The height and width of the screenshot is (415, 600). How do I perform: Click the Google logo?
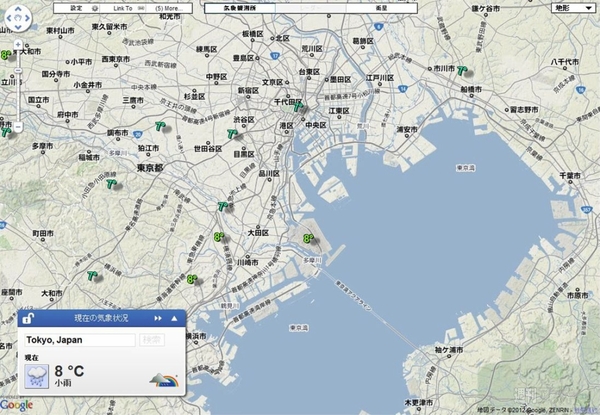16,405
